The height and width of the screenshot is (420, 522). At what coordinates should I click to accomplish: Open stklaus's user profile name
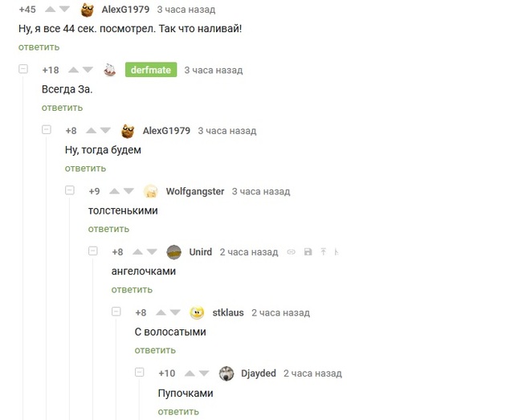[228, 313]
